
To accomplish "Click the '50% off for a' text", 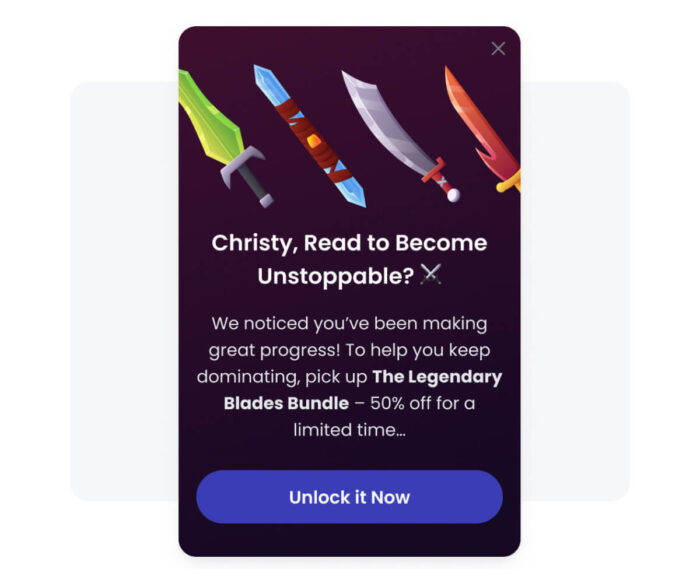I will (422, 403).
